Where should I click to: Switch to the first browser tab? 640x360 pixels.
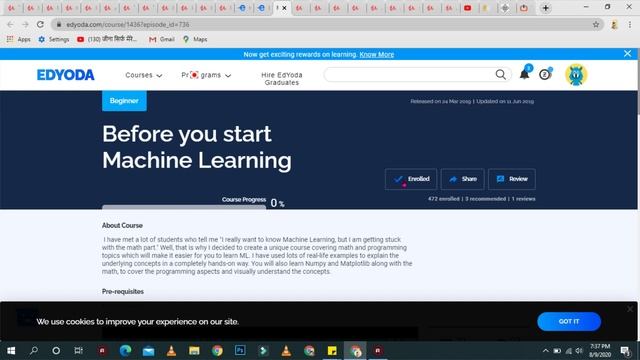click(11, 8)
